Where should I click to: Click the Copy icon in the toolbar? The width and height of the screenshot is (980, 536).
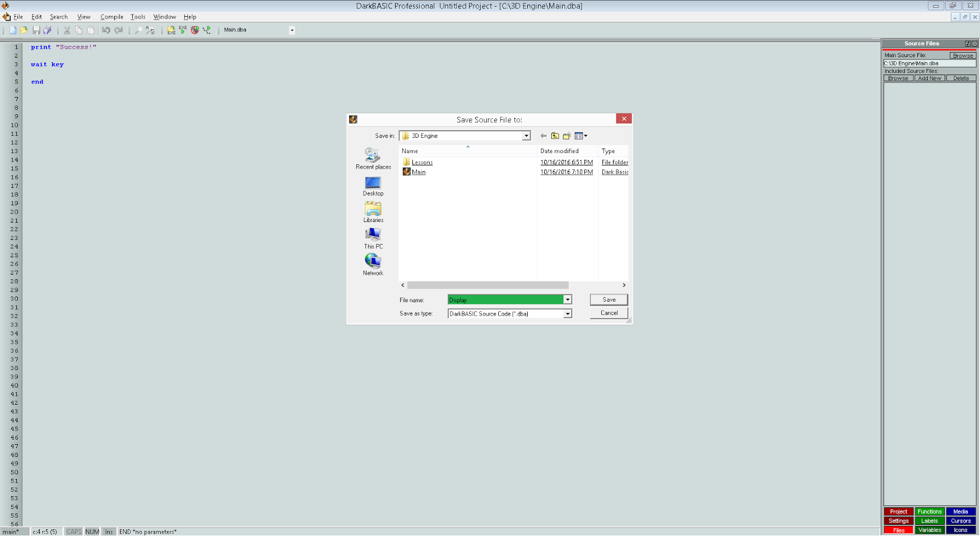(78, 30)
